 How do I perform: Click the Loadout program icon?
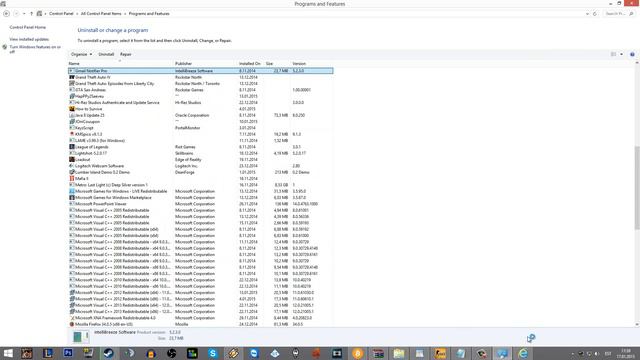[72, 160]
